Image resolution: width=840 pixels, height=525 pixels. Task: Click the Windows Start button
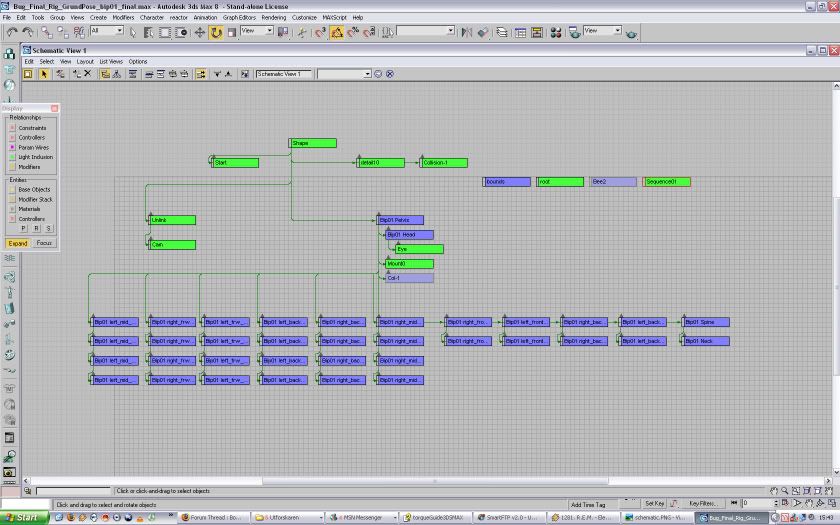22,518
